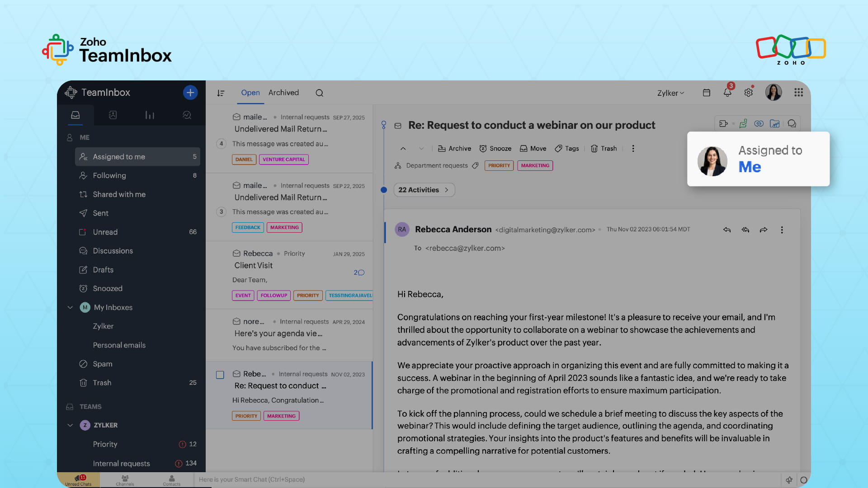Screen dimensions: 868x488
Task: Click the blue compose plus button
Action: pos(190,93)
